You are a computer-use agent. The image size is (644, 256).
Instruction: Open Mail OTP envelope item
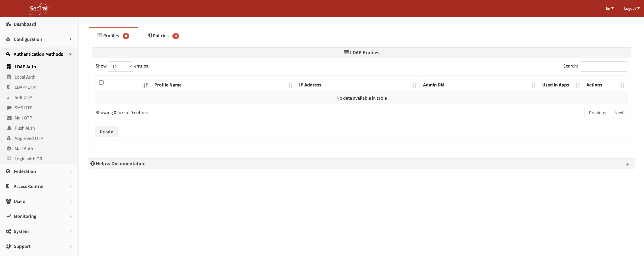click(23, 118)
